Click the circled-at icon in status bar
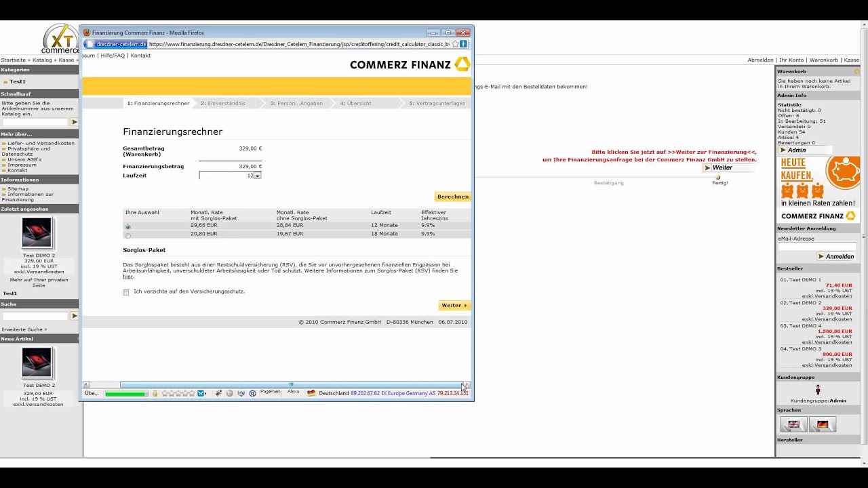The width and height of the screenshot is (868, 488). tap(252, 393)
